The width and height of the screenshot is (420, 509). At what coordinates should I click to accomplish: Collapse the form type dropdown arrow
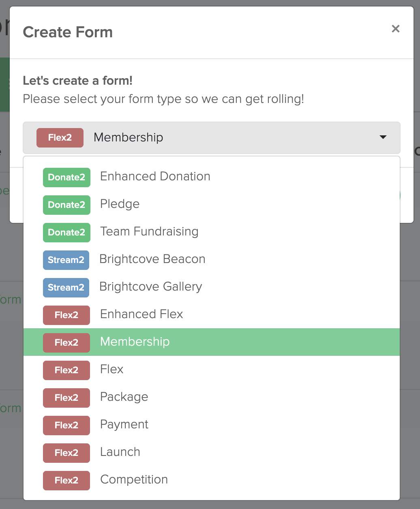(383, 137)
